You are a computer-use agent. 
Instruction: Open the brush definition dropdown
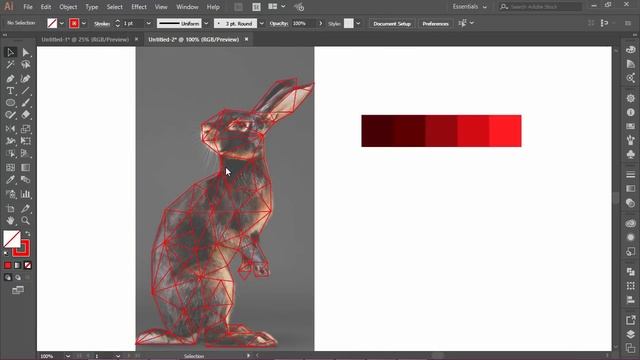coord(262,23)
